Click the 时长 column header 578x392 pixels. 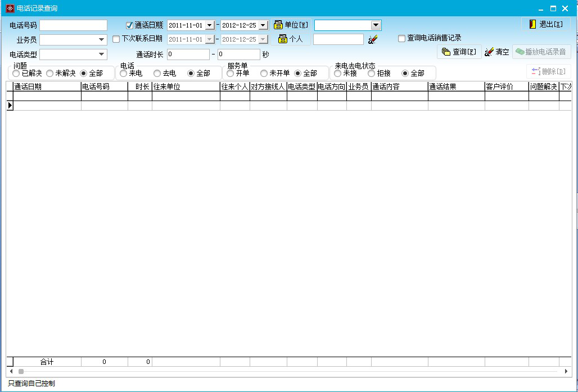(x=140, y=87)
